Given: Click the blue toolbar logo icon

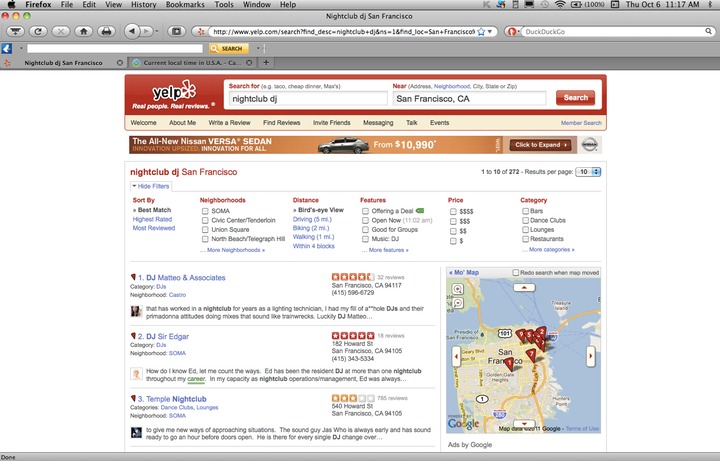Looking at the screenshot, I should point(7,48).
